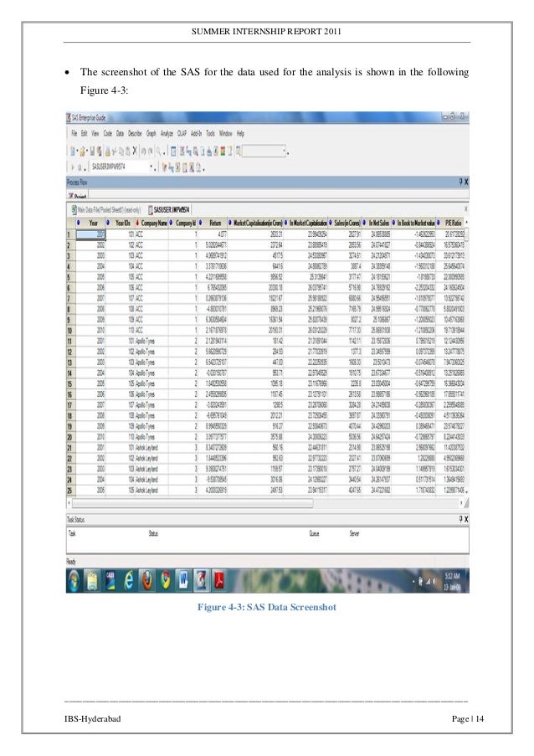Open Adobe Reader from the taskbar
Image resolution: width=534 pixels, height=756 pixels.
tap(220, 581)
